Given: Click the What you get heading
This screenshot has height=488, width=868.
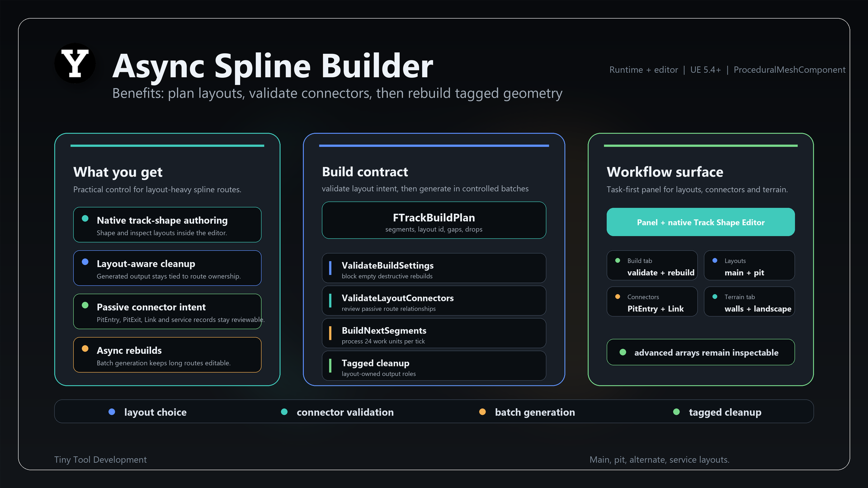Looking at the screenshot, I should (x=118, y=172).
